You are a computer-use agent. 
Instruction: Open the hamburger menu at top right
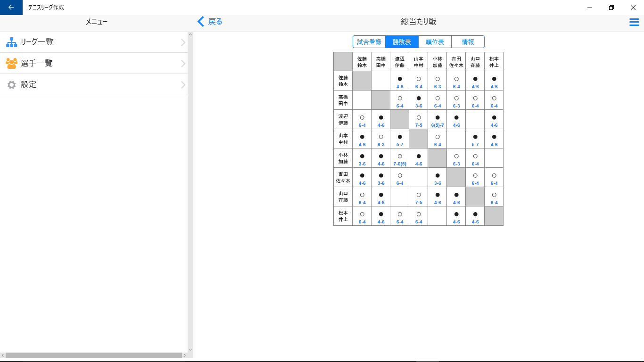click(x=634, y=21)
